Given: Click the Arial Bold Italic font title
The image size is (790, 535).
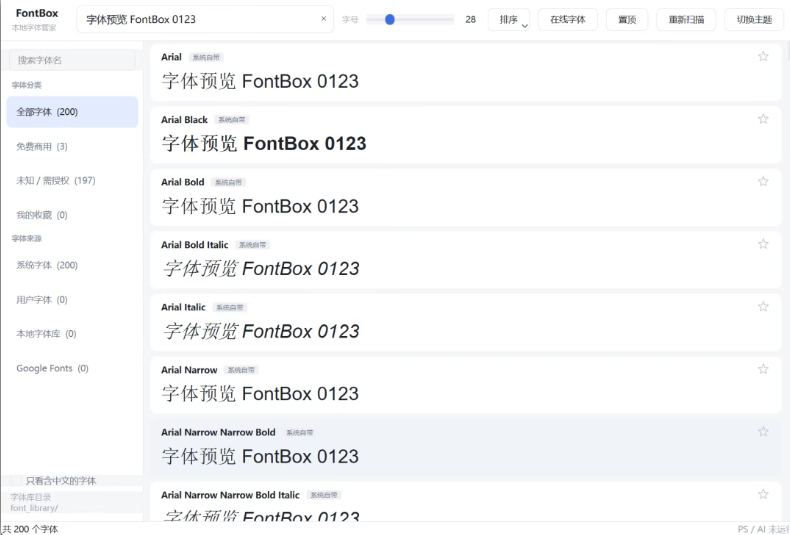Looking at the screenshot, I should (194, 245).
